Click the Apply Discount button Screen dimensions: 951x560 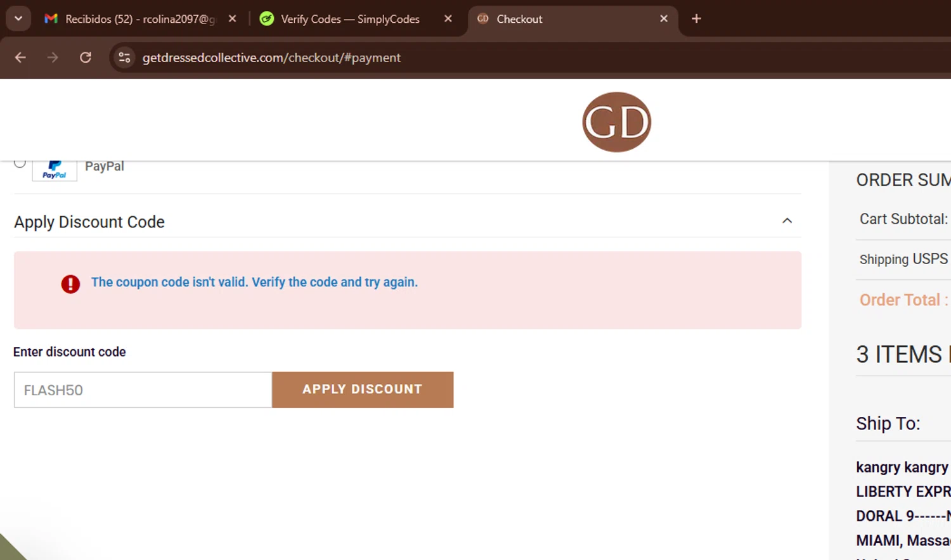click(363, 390)
